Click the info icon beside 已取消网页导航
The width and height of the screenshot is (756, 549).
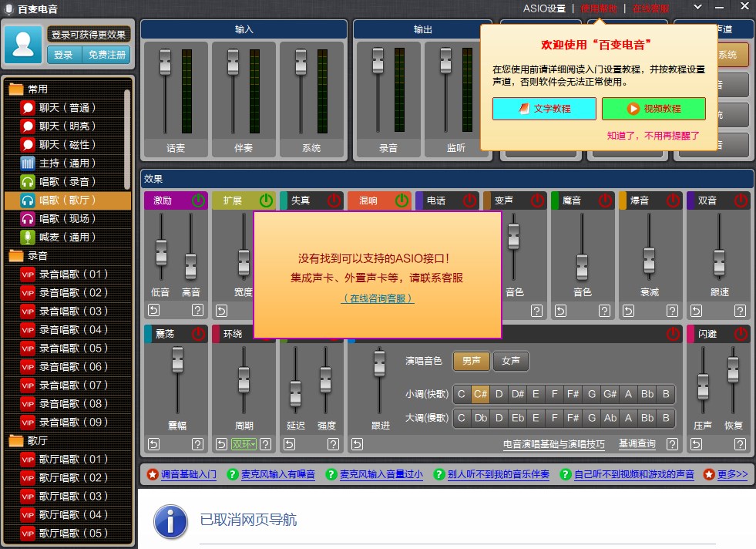(170, 522)
